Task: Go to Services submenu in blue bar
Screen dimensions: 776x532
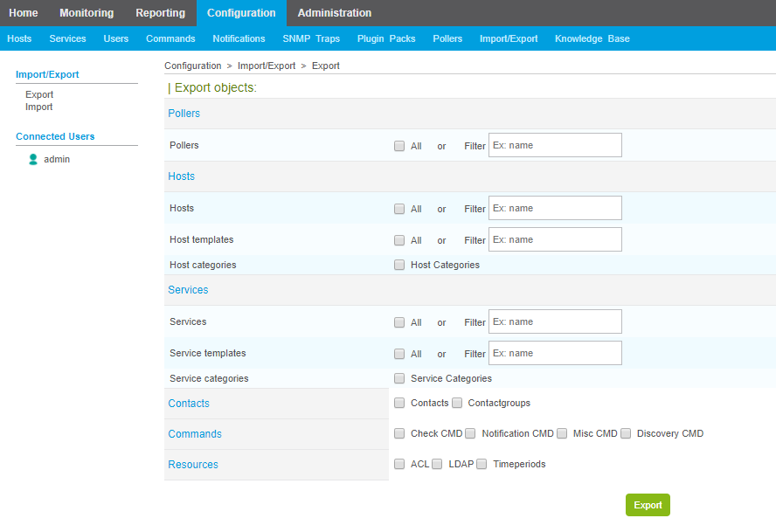Action: (68, 38)
